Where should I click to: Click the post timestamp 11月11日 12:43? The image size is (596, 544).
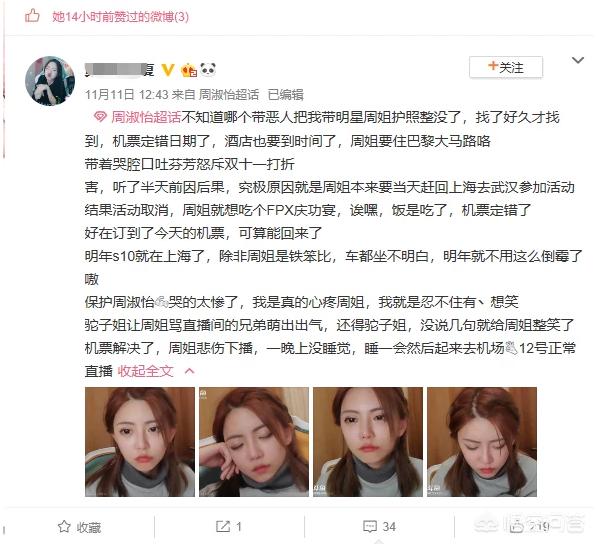[x=127, y=94]
